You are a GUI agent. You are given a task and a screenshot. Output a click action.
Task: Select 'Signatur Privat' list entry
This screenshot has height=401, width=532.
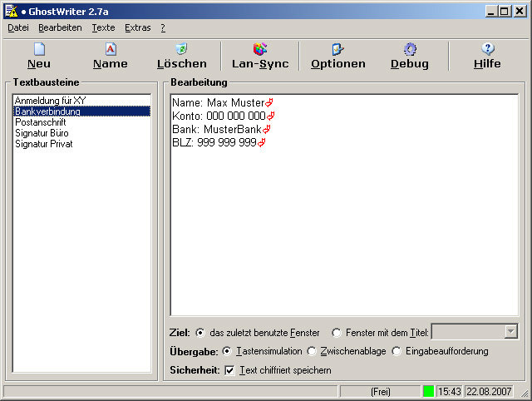pyautogui.click(x=81, y=144)
